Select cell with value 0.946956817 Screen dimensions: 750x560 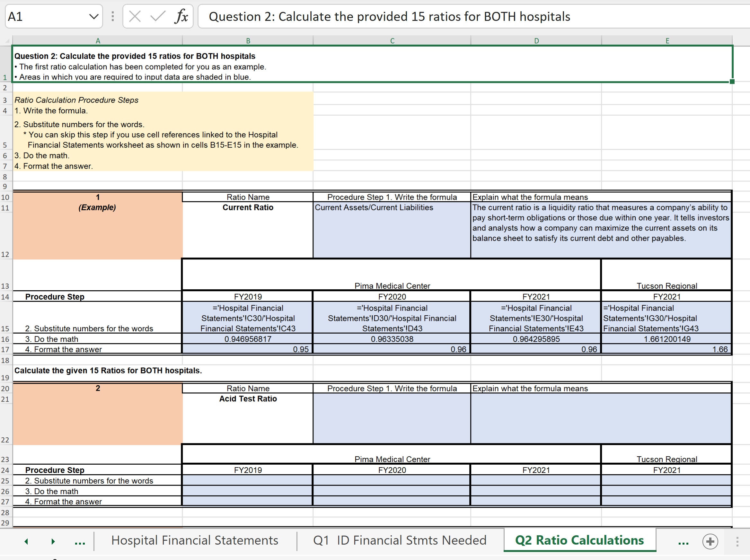[248, 339]
